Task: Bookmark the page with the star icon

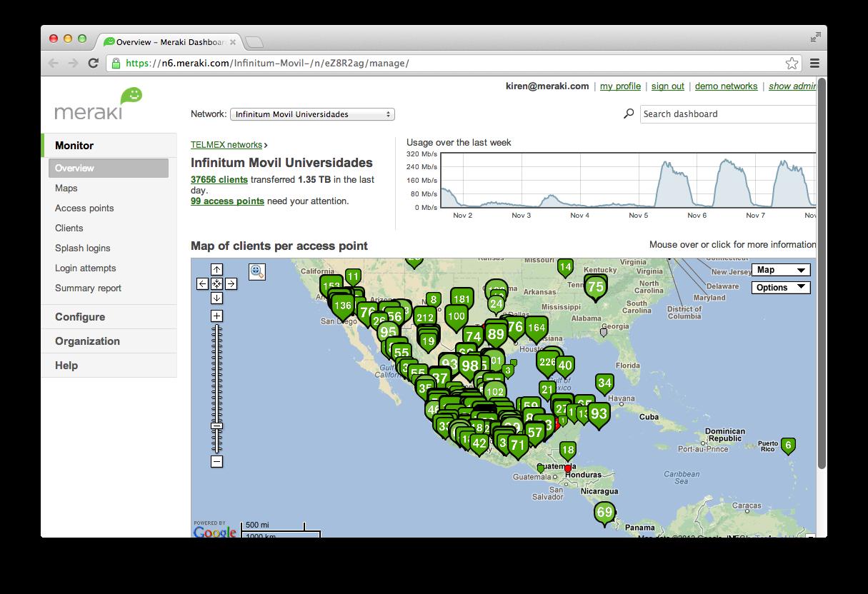Action: pos(792,63)
